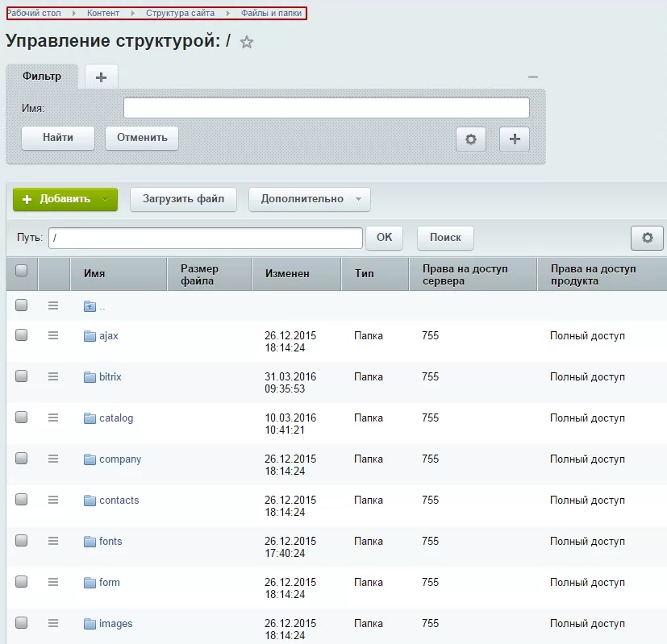The width and height of the screenshot is (667, 644).
Task: Focus the Путь path input field
Action: [x=206, y=238]
